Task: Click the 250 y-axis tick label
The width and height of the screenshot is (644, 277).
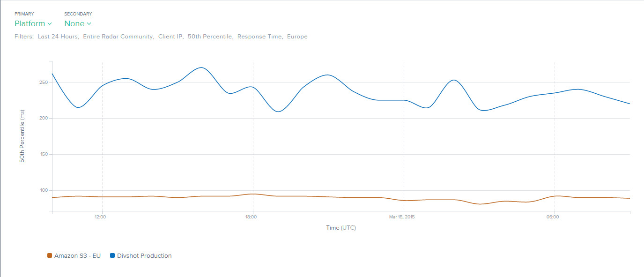Action: [x=44, y=82]
